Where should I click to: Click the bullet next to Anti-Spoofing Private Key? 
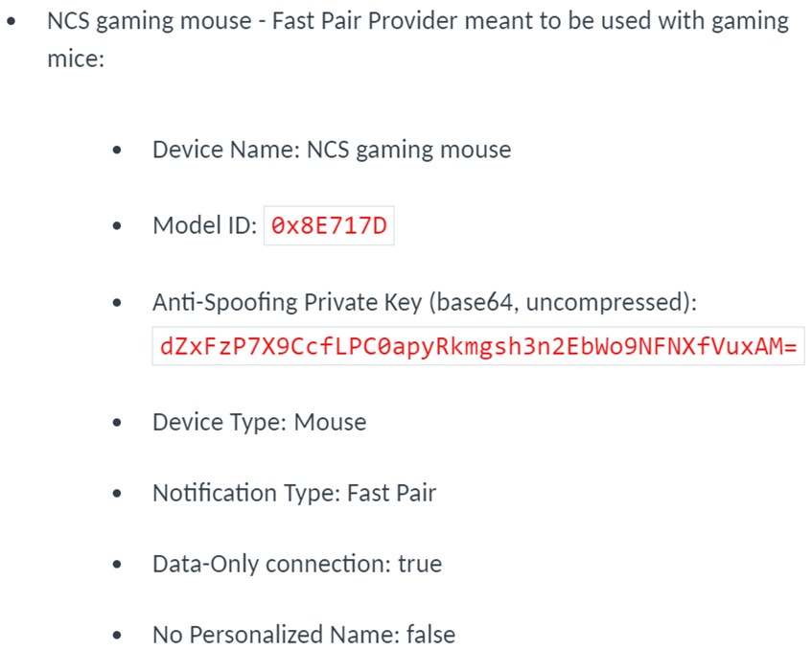117,302
